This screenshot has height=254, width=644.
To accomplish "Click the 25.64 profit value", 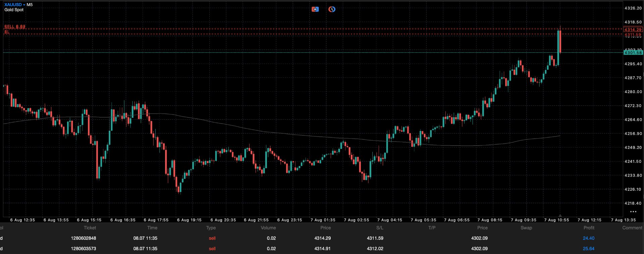I will (589, 249).
